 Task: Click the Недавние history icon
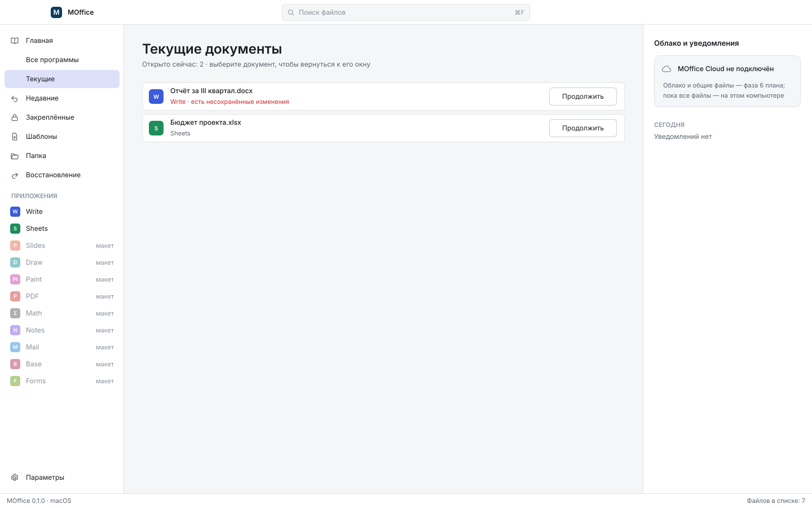(15, 98)
